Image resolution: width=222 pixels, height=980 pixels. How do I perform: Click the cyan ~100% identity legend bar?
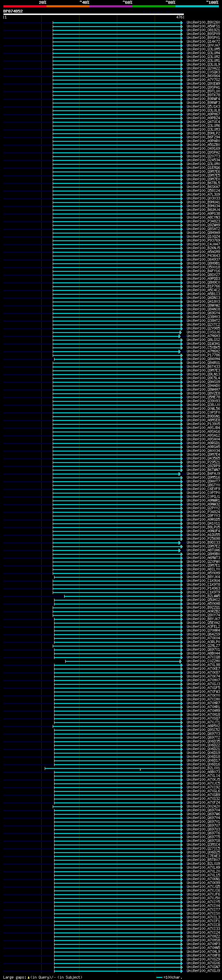click(x=197, y=6)
